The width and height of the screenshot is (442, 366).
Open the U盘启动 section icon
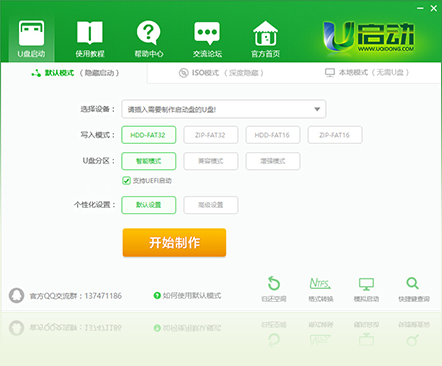[x=31, y=33]
